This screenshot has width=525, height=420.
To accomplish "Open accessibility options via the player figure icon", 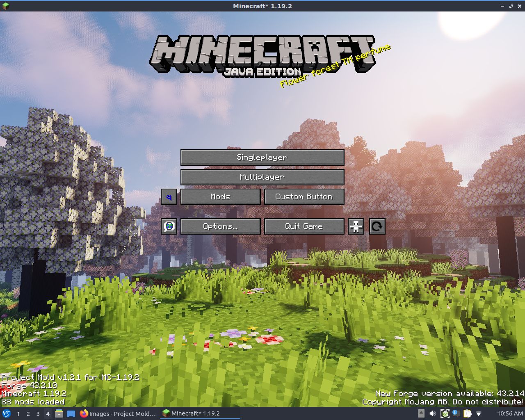I will click(356, 226).
